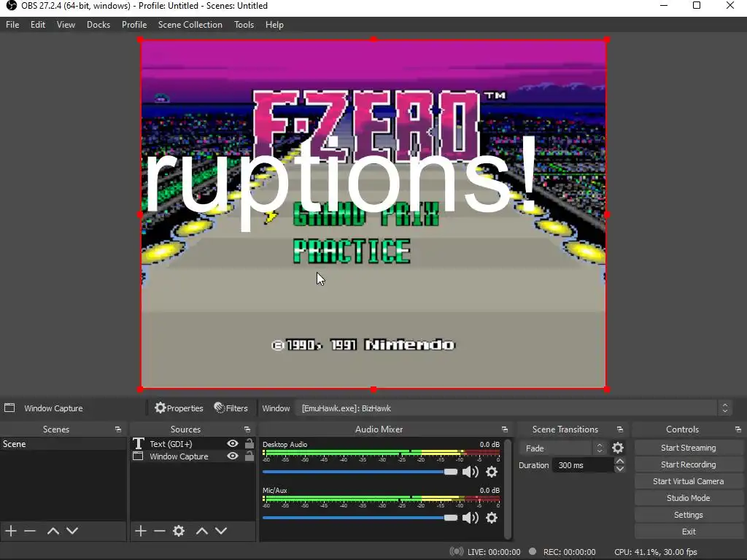
Task: Hide the Window Capture source
Action: point(233,456)
